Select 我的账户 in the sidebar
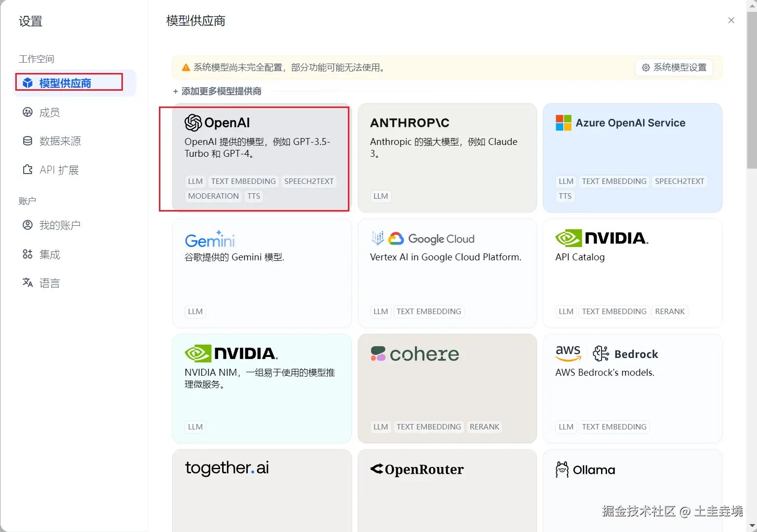757x532 pixels. click(x=60, y=225)
